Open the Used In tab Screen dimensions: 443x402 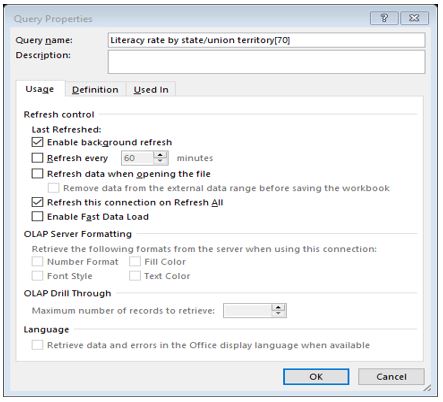[x=151, y=89]
